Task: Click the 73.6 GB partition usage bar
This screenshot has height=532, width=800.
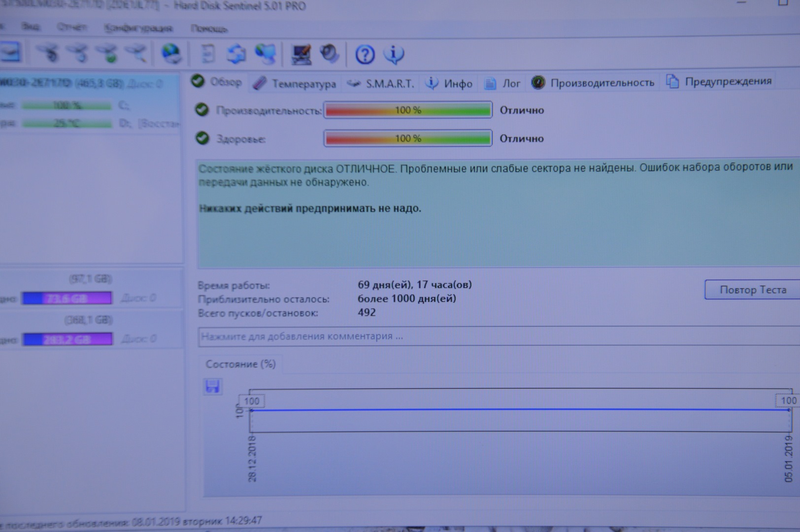Action: pos(67,298)
